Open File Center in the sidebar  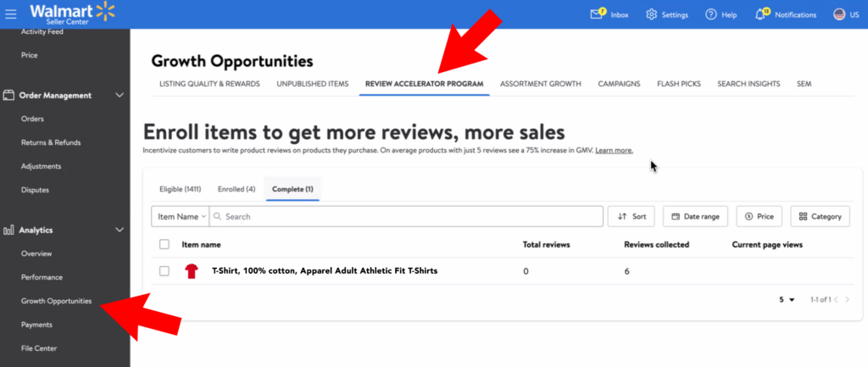click(x=39, y=348)
